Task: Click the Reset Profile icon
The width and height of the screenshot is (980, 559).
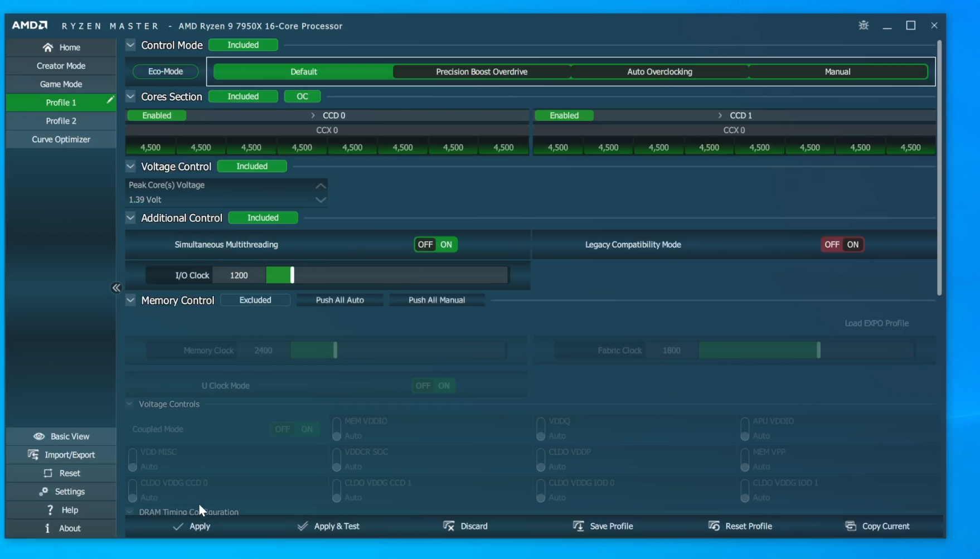Action: tap(714, 526)
